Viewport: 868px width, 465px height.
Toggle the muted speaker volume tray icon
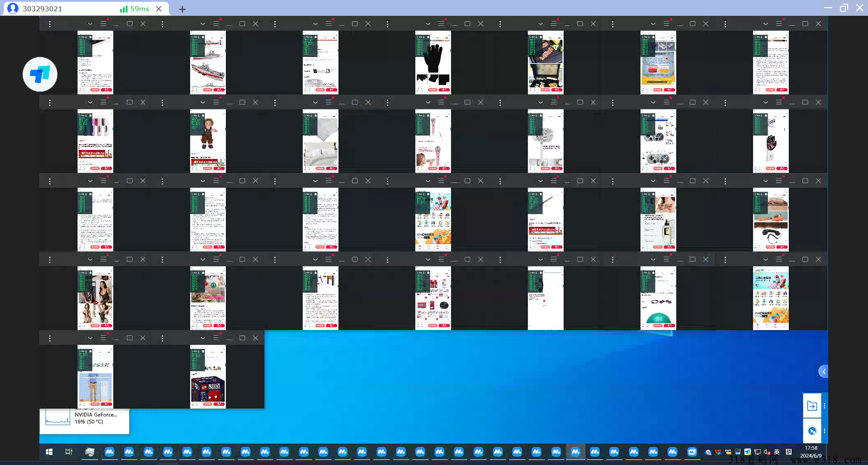[767, 452]
